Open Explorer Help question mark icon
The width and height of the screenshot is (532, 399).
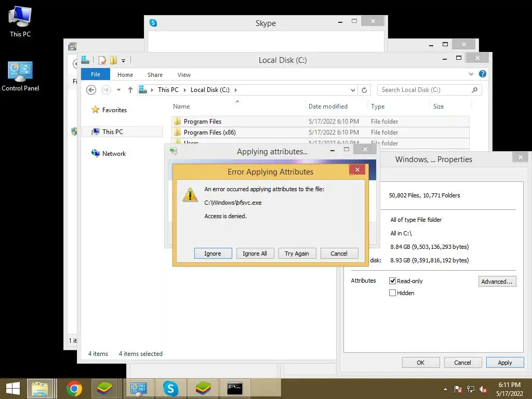(x=483, y=74)
